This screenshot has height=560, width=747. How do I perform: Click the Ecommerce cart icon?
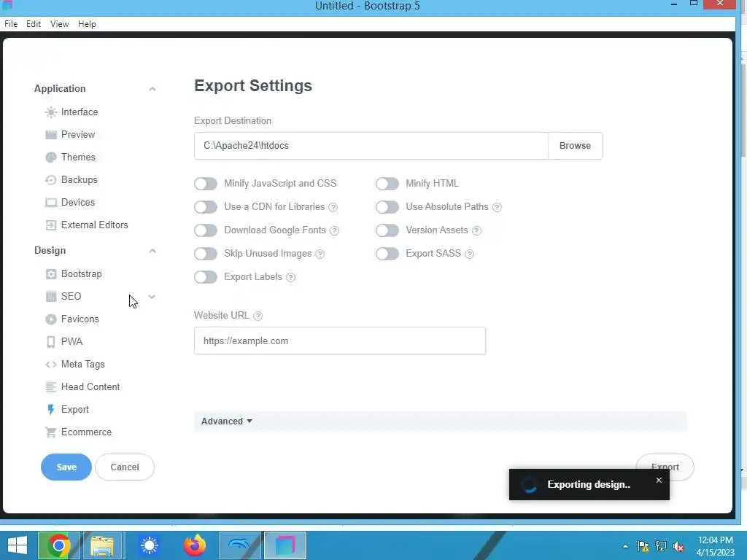point(50,432)
